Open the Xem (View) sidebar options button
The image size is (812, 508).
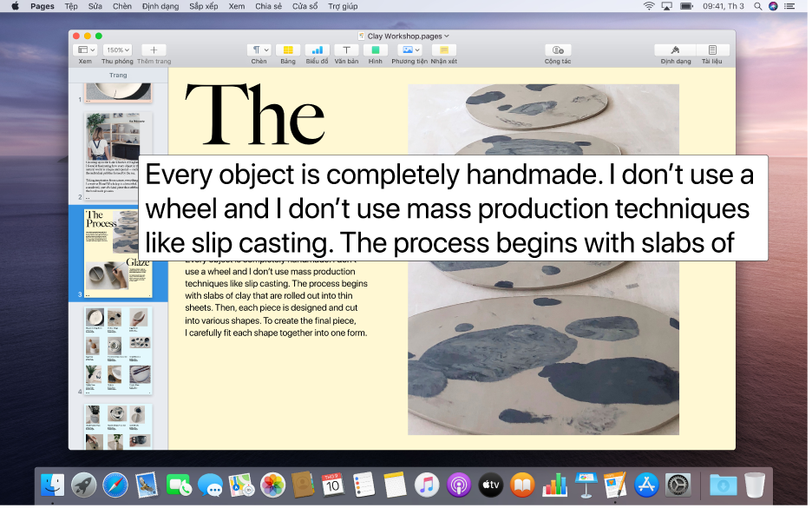click(86, 50)
